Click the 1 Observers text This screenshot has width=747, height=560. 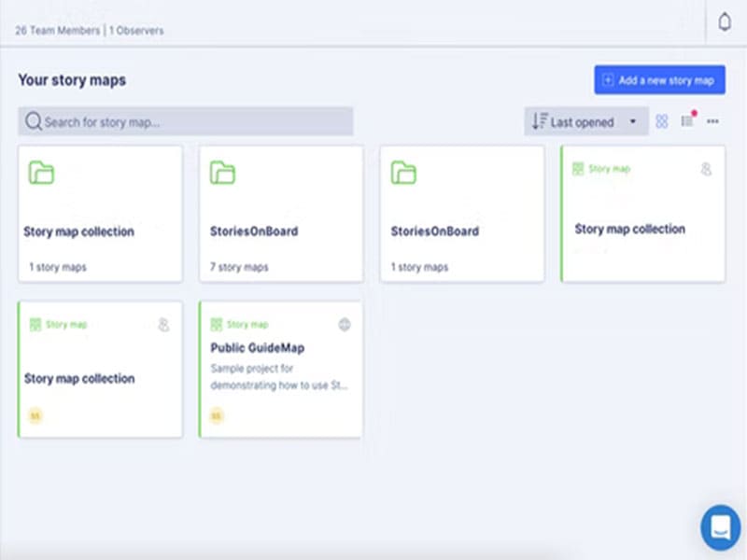[136, 30]
